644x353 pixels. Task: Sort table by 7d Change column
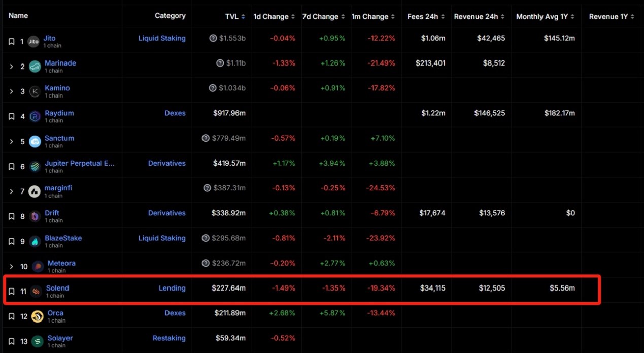coord(324,17)
